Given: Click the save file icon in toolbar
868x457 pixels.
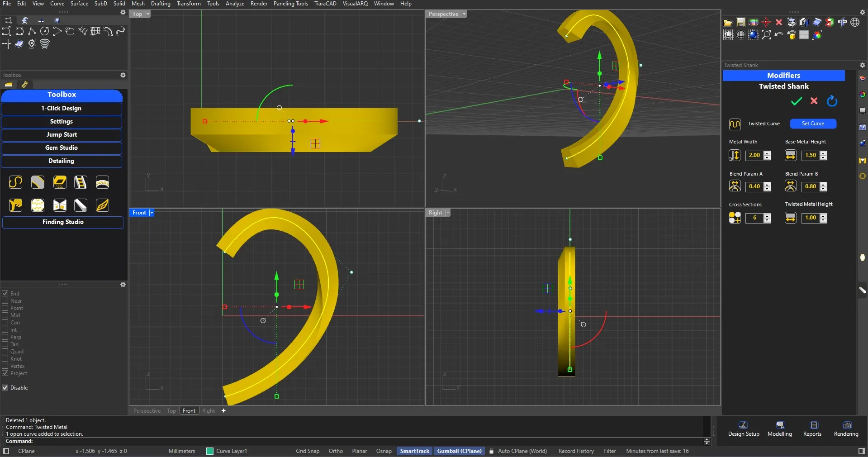Looking at the screenshot, I should (x=740, y=23).
